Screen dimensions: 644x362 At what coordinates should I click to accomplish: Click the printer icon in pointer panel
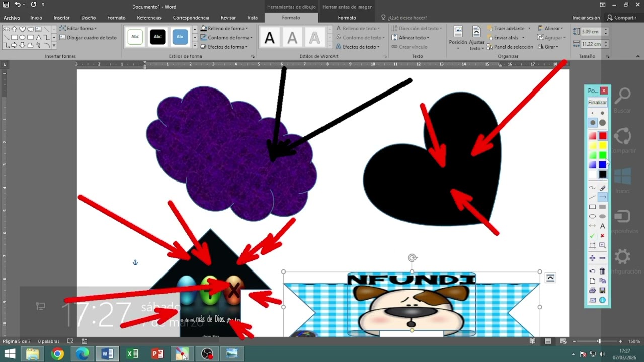coord(592,290)
